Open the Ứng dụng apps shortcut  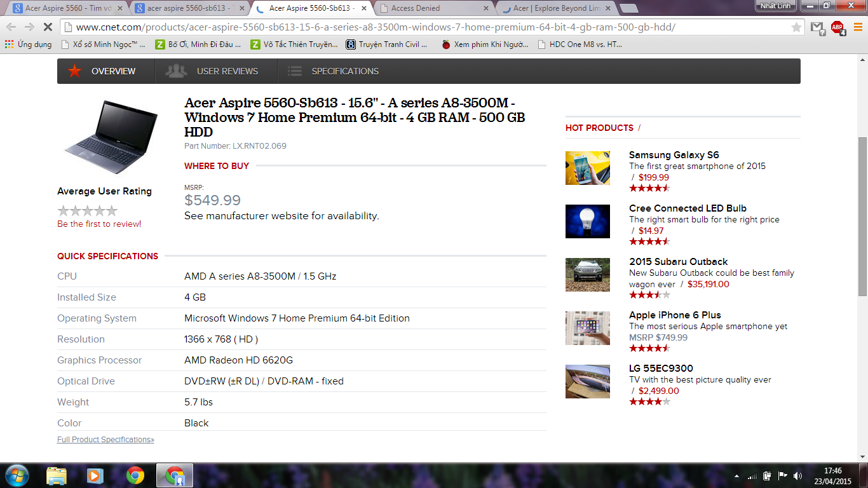pyautogui.click(x=29, y=44)
